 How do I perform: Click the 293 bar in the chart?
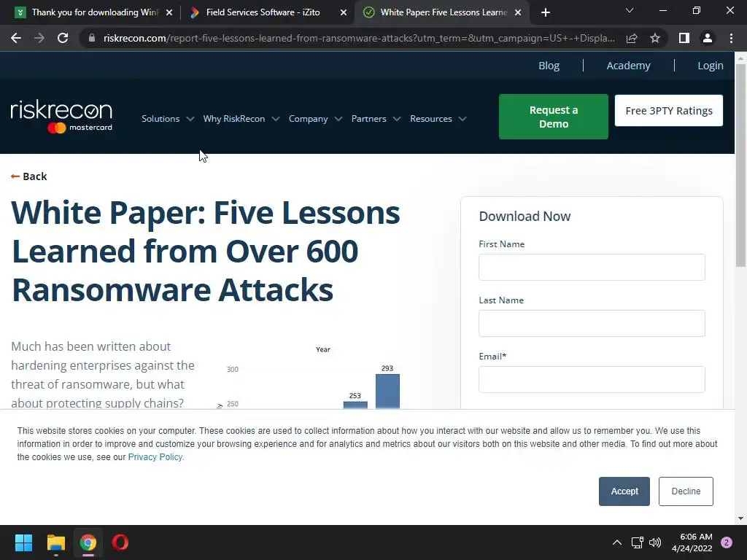pyautogui.click(x=387, y=391)
